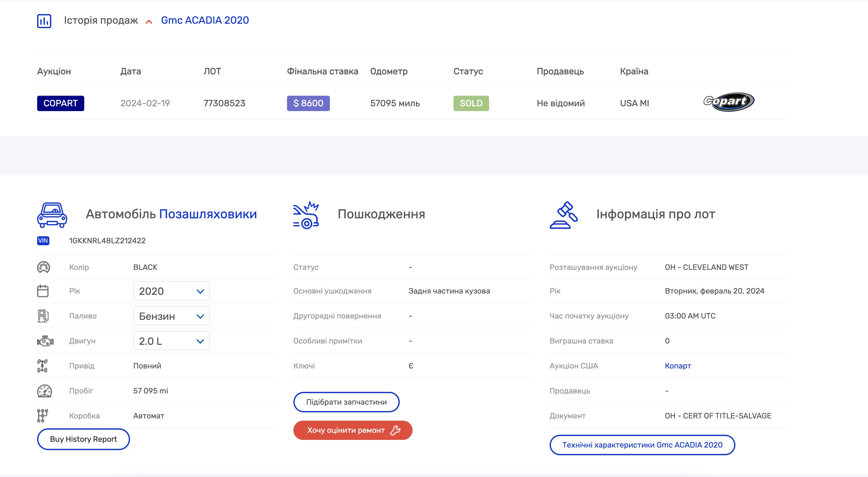Click the drivetrain icon next to Привід
The height and width of the screenshot is (477, 868).
point(43,366)
